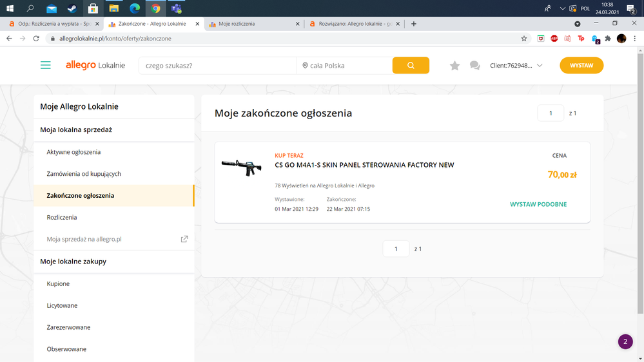Go back to previous page
Screen dimensions: 644x362
click(9, 39)
